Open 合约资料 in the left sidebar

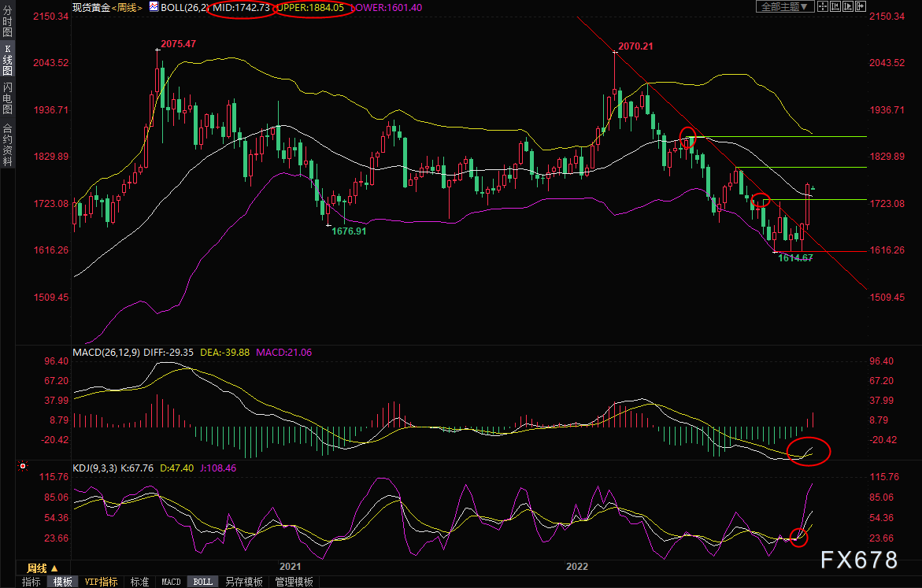[7, 145]
